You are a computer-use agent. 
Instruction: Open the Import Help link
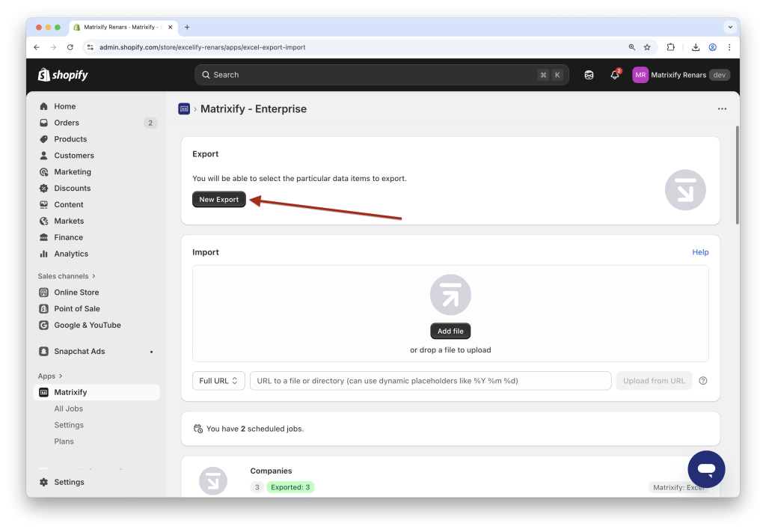click(700, 252)
